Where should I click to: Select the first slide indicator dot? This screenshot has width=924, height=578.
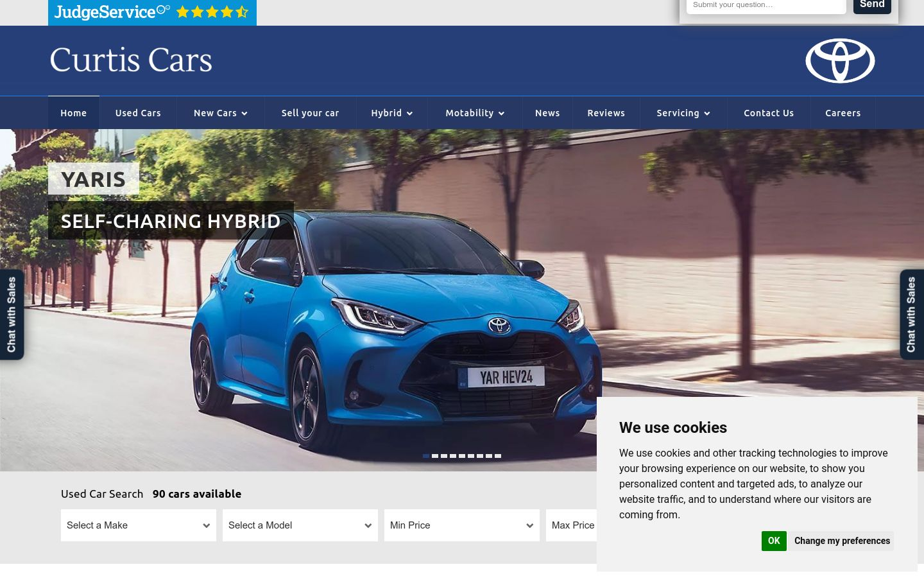pos(426,456)
